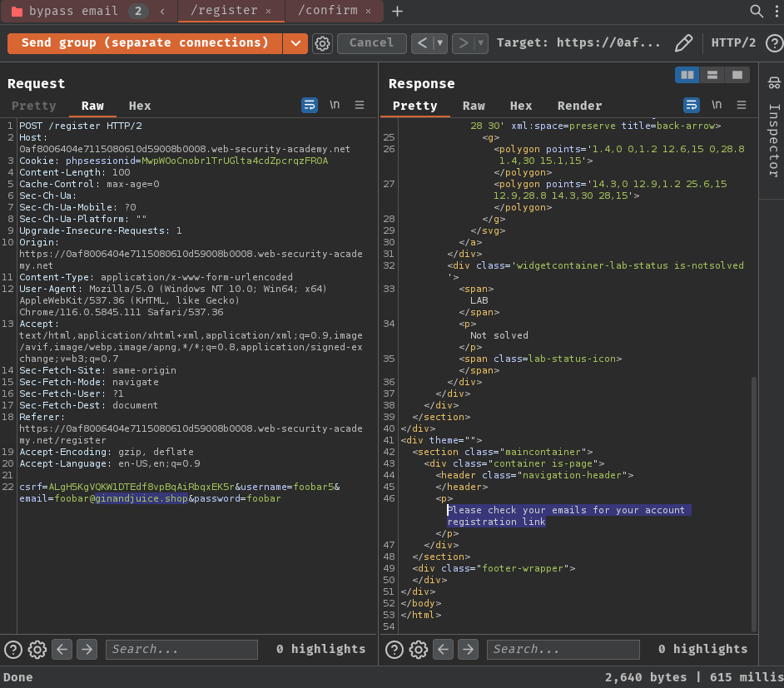Click the Response pane vertical scrollbar
Image resolution: width=784 pixels, height=688 pixels.
753,505
